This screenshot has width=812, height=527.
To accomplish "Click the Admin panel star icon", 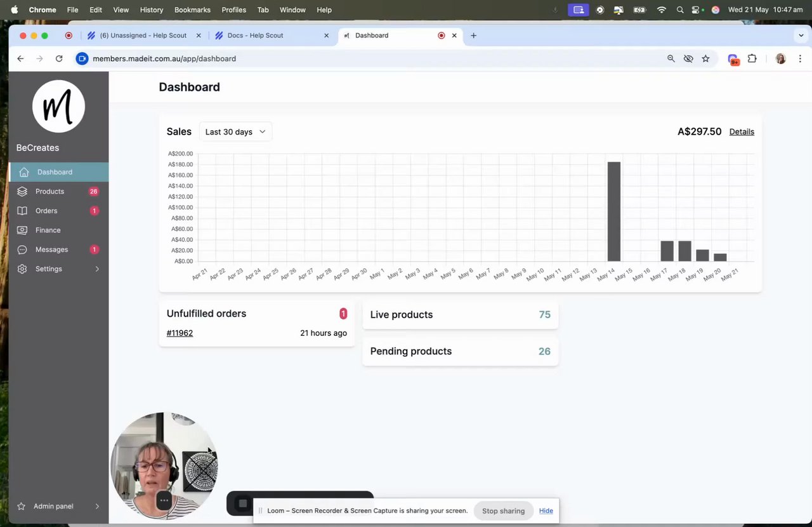I will click(x=22, y=506).
